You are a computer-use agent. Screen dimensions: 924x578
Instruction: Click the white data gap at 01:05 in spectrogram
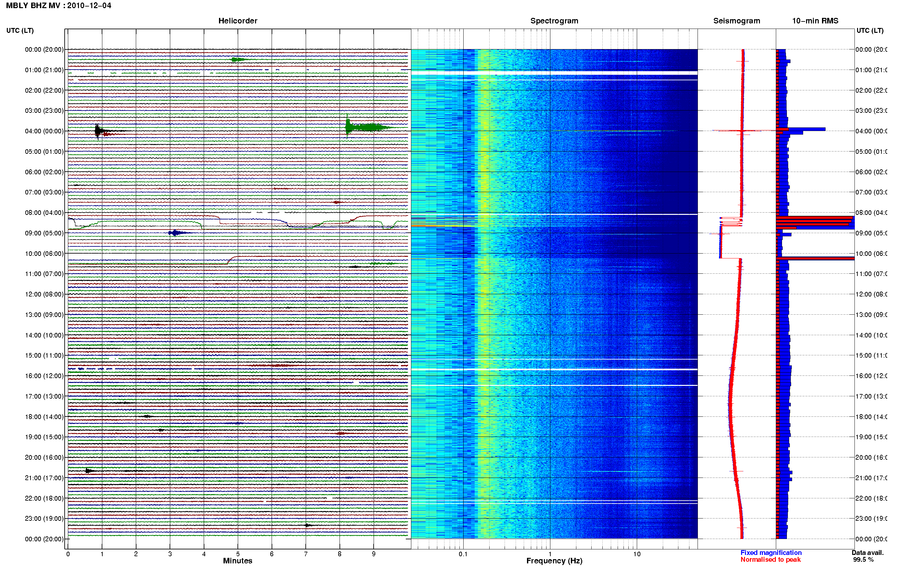pyautogui.click(x=554, y=72)
